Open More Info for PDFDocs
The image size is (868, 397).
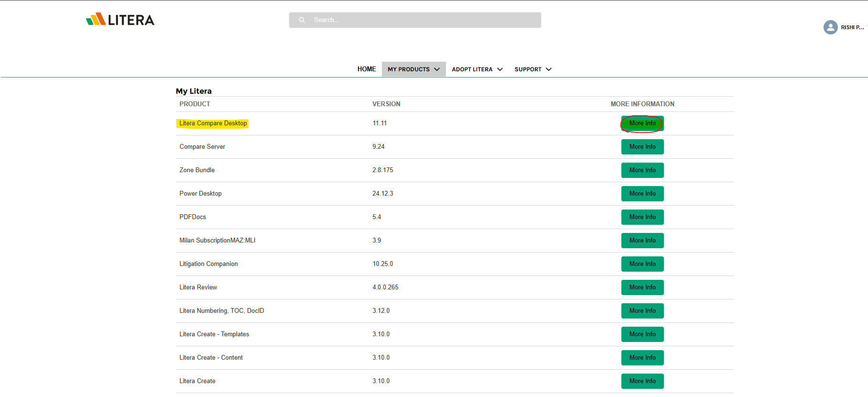642,217
